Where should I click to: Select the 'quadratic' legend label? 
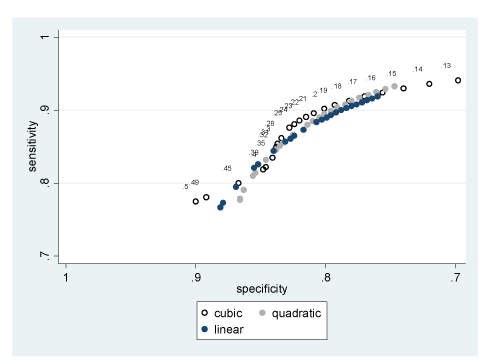click(x=296, y=313)
